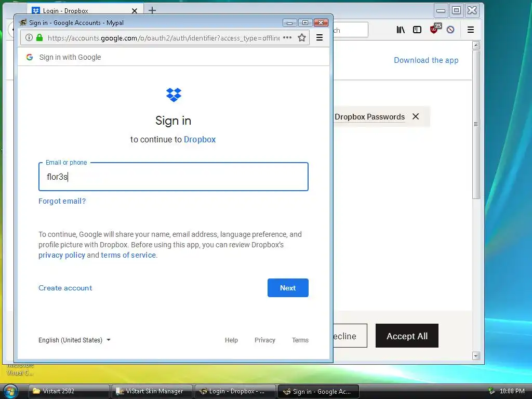
Task: Close the Login - Dropbox tab
Action: (135, 11)
